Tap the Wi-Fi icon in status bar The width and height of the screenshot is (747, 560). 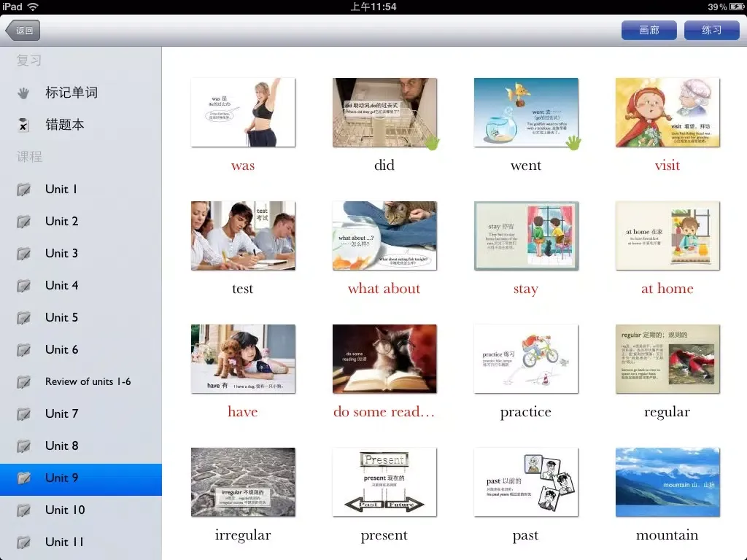(x=33, y=7)
